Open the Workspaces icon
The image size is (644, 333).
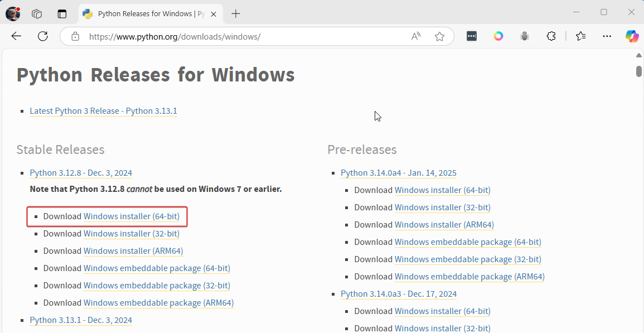(37, 13)
